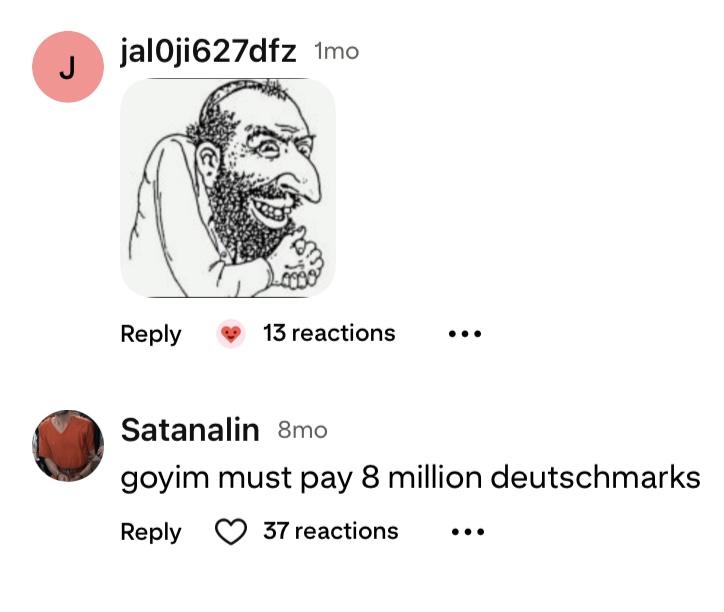Open the three-dot menu on jal0ji627dfz's comment
724x612 pixels.
coord(465,333)
